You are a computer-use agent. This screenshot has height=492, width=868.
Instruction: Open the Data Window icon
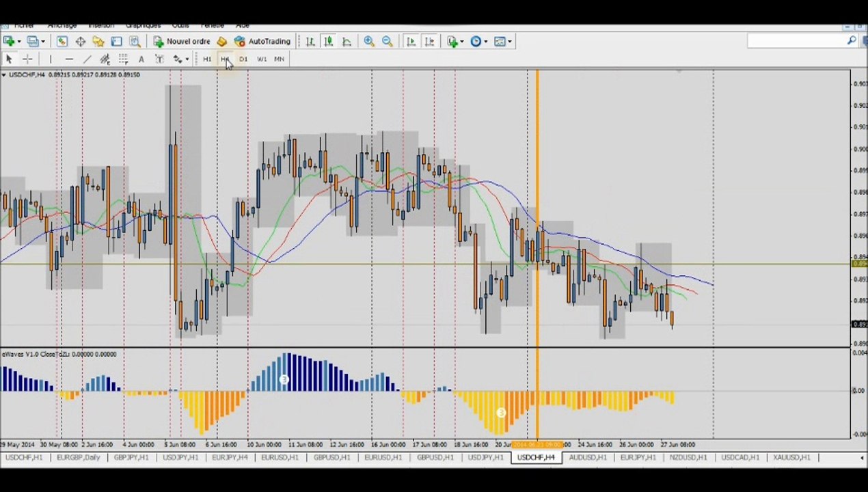tap(80, 42)
